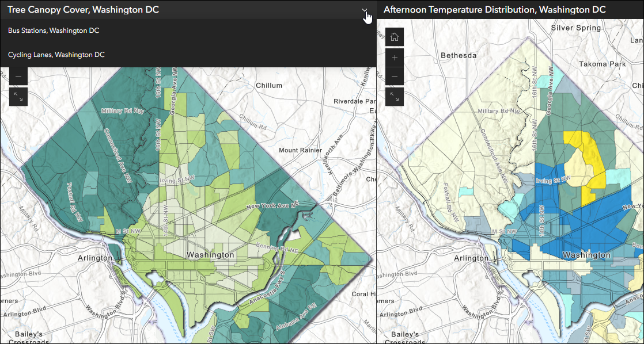Image resolution: width=644 pixels, height=344 pixels.
Task: Zoom out on the Afternoon Temperature map
Action: coord(394,77)
